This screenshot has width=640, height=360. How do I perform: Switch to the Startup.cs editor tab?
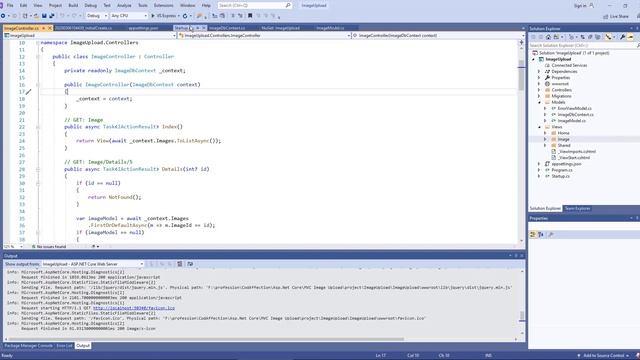tap(181, 28)
